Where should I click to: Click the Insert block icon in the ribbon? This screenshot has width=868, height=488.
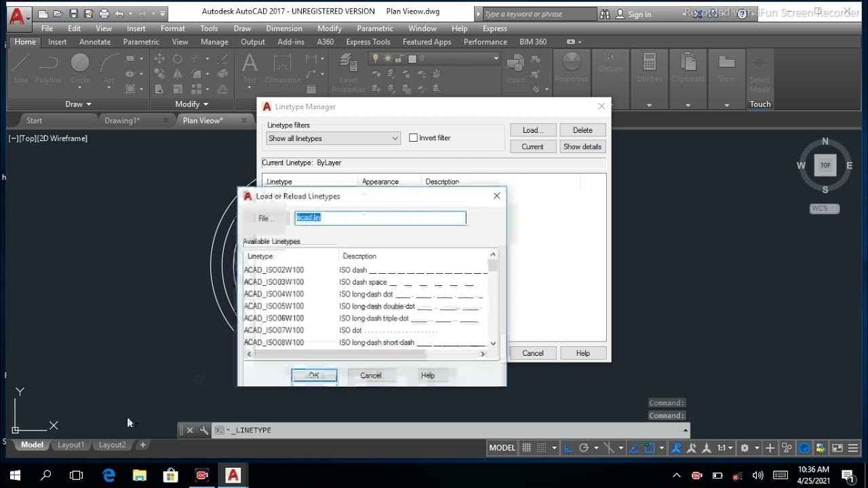coord(515,68)
